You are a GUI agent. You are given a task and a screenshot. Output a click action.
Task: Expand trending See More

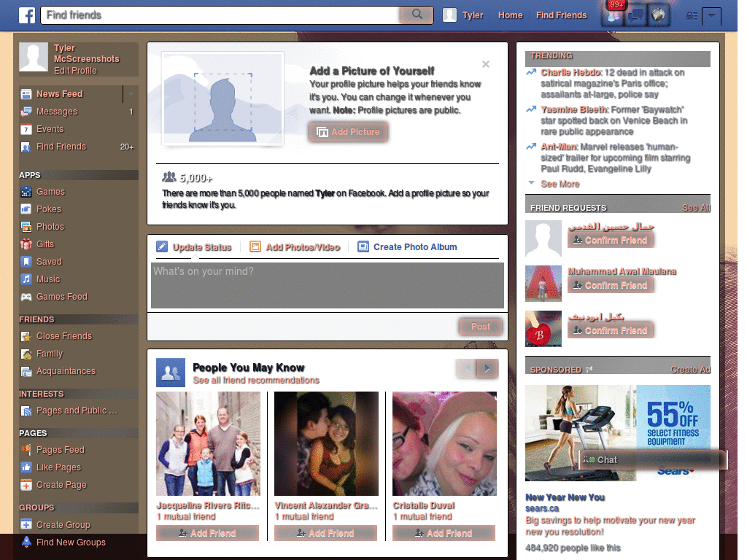(560, 184)
